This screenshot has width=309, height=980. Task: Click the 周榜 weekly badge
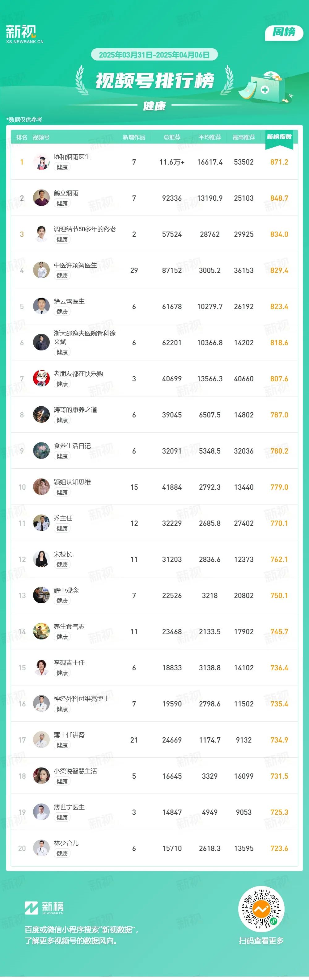(284, 32)
